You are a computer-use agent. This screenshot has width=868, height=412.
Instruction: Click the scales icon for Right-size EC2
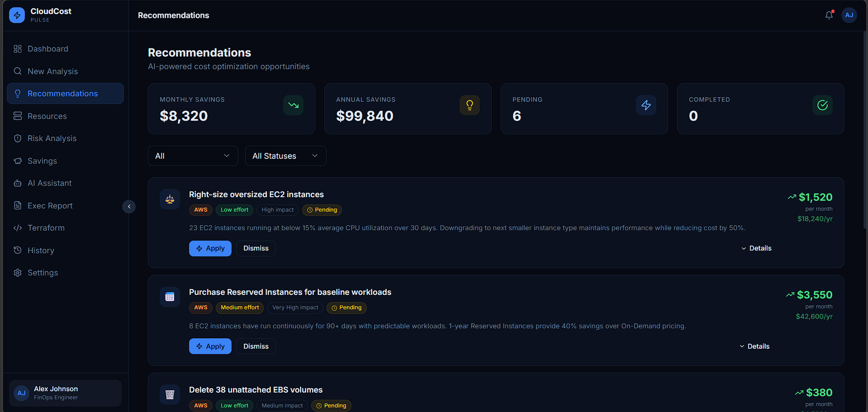click(170, 199)
